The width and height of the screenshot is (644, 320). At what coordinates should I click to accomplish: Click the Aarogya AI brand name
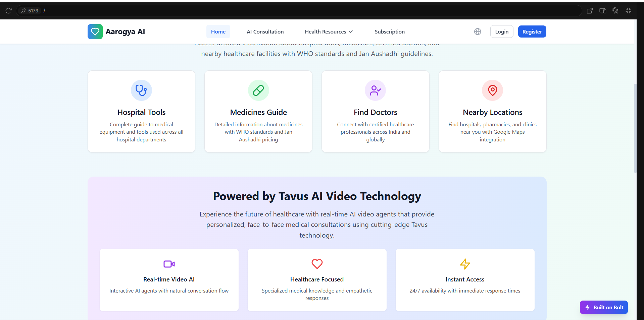[x=125, y=31]
